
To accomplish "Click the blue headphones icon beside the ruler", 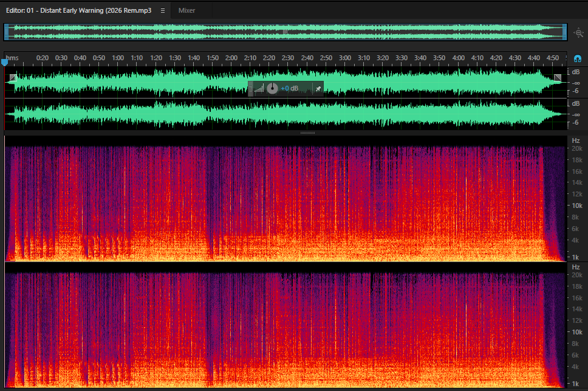I will [578, 58].
